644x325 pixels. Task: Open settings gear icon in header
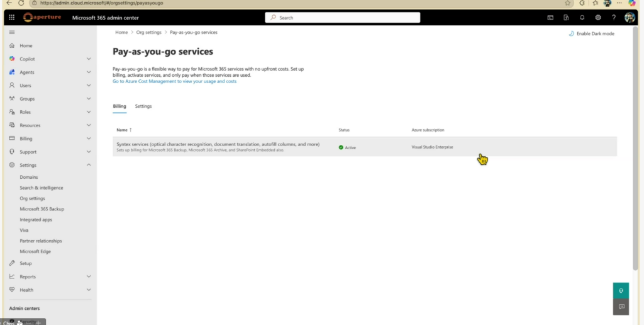pyautogui.click(x=598, y=18)
